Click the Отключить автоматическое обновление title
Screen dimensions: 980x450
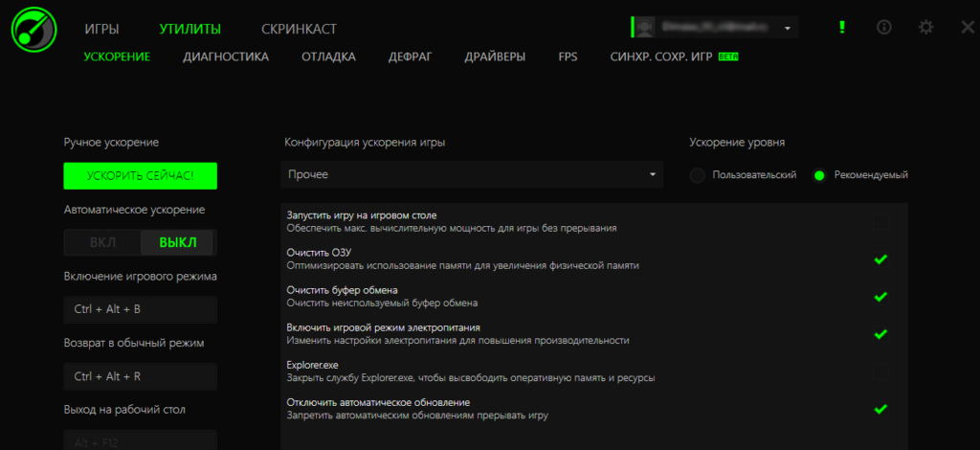click(x=378, y=402)
